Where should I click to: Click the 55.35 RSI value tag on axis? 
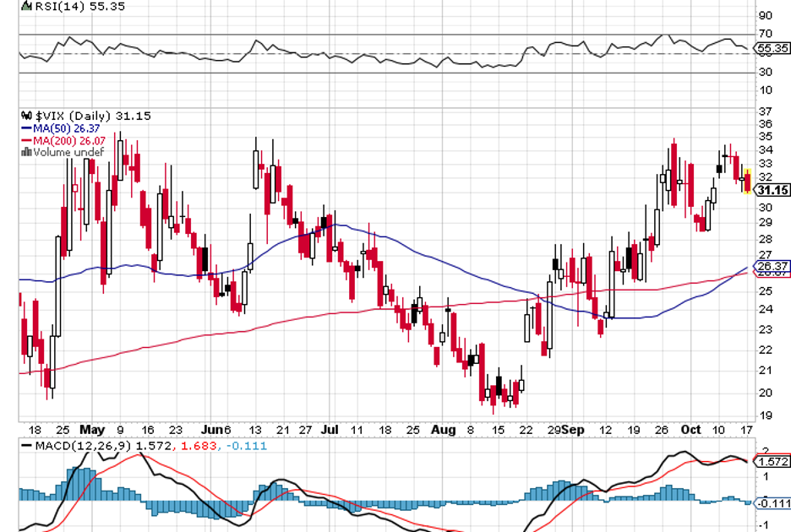pos(773,48)
